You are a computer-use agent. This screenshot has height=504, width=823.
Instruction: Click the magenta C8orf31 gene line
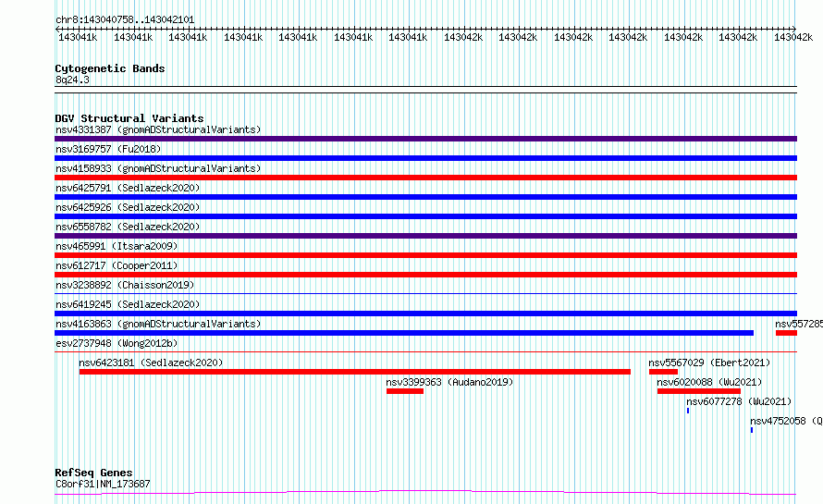coord(425,493)
